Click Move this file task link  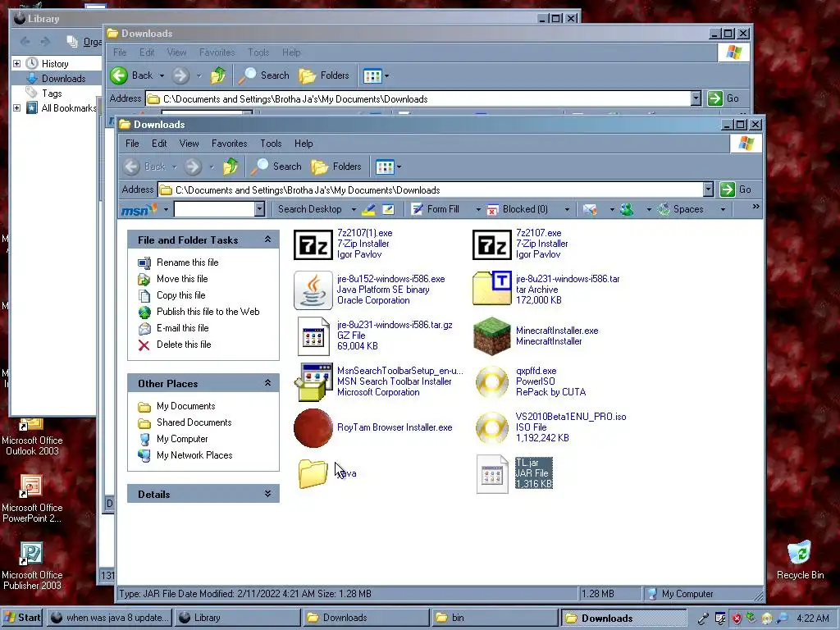(x=182, y=279)
